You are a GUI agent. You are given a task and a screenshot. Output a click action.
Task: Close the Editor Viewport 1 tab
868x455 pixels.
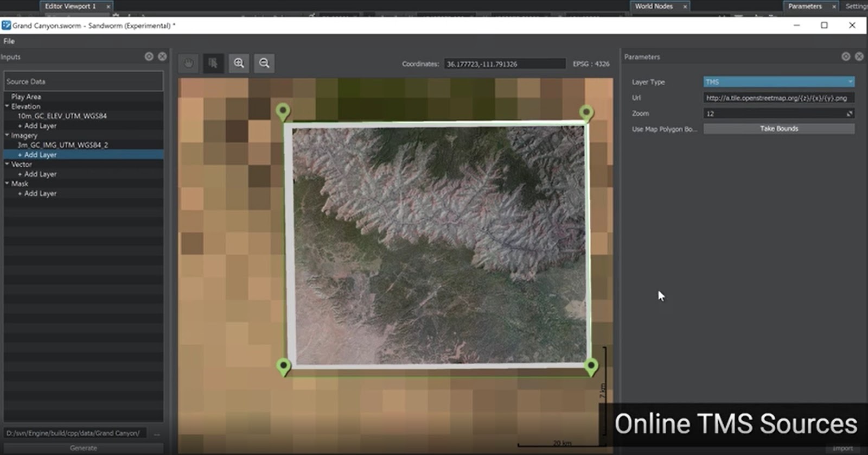(108, 7)
